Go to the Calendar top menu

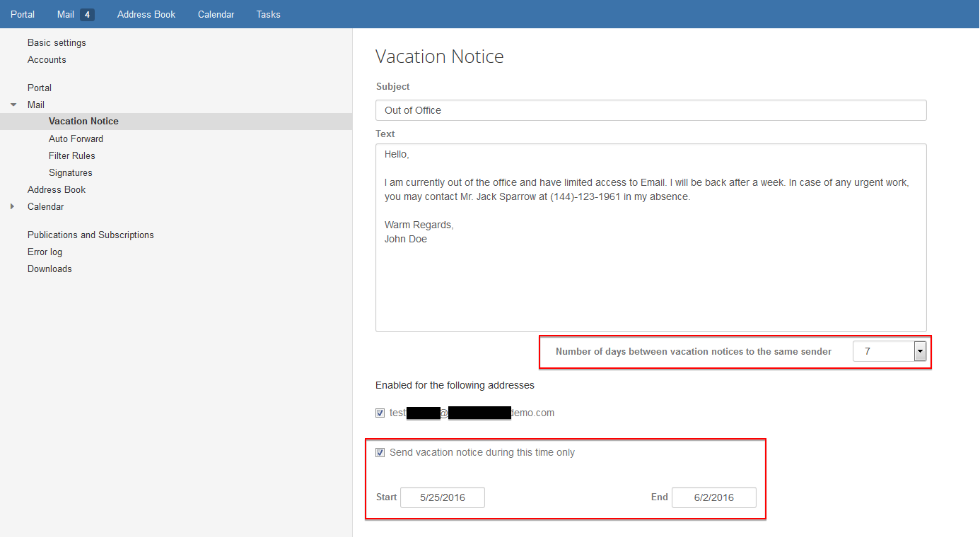[x=216, y=14]
